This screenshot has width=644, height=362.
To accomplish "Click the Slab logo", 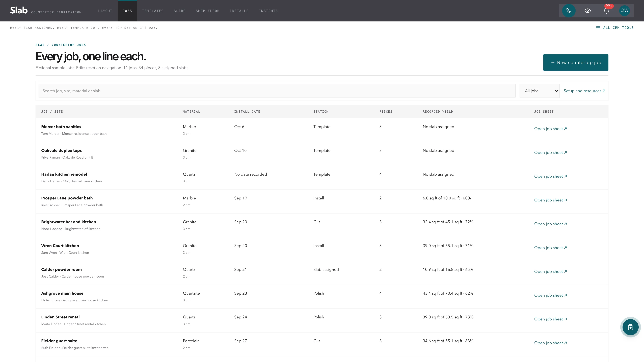I will click(x=19, y=10).
